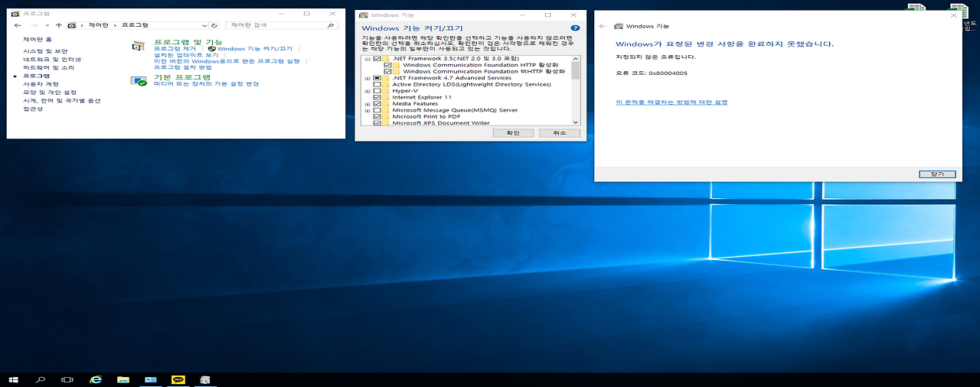Click scroll down arrow in features list

pyautogui.click(x=576, y=122)
